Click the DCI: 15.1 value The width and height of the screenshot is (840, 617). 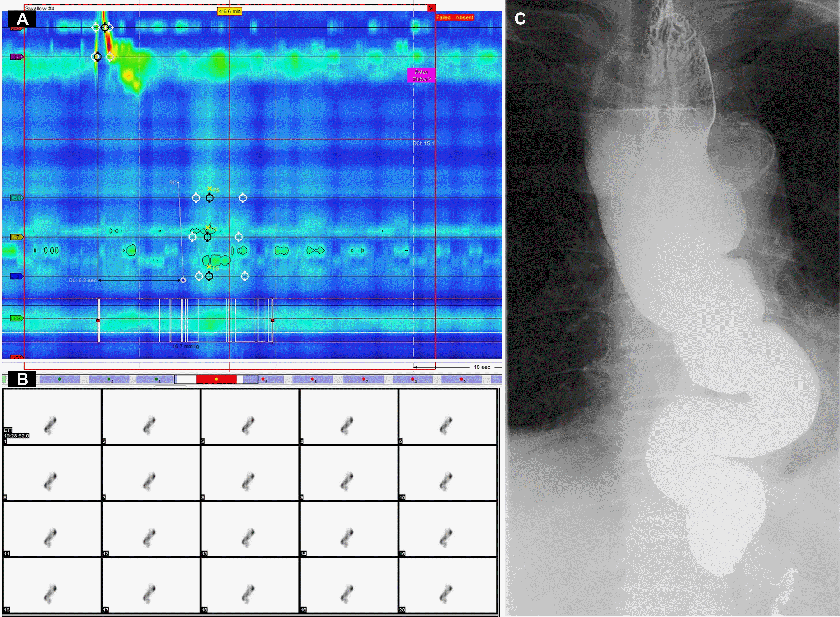pyautogui.click(x=423, y=143)
